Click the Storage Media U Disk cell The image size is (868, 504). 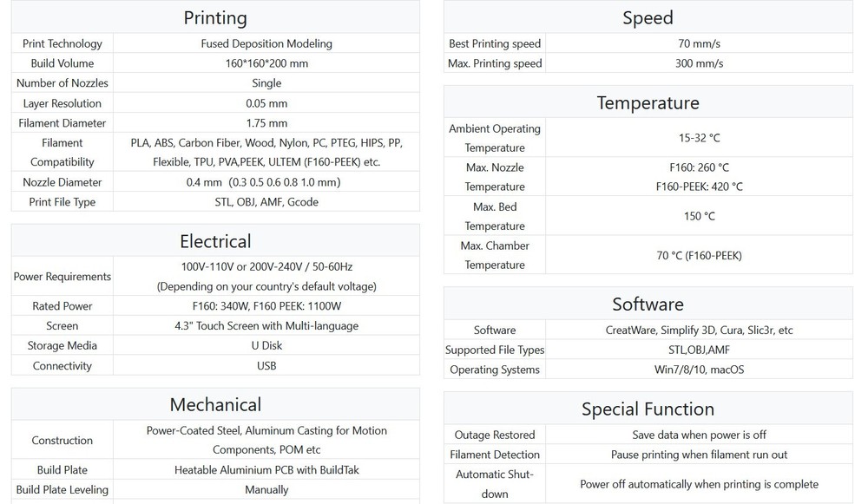[266, 345]
